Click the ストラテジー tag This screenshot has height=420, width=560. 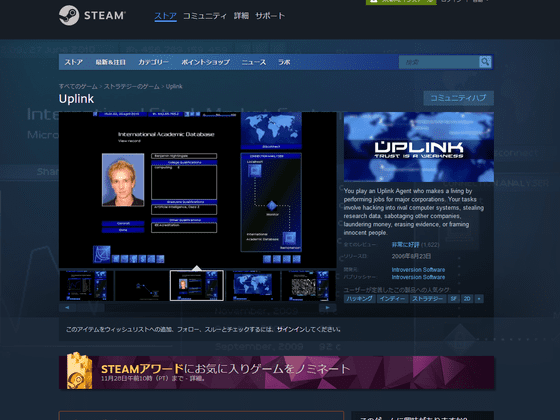point(428,299)
